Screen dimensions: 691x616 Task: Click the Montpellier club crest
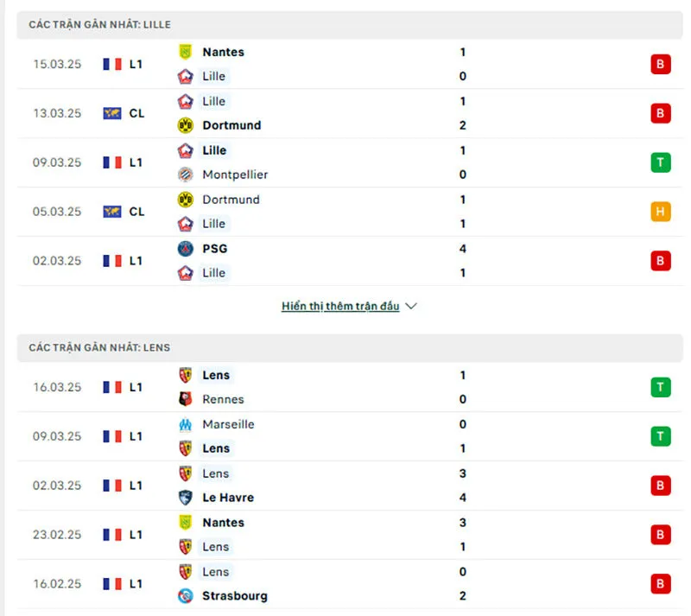tap(186, 175)
